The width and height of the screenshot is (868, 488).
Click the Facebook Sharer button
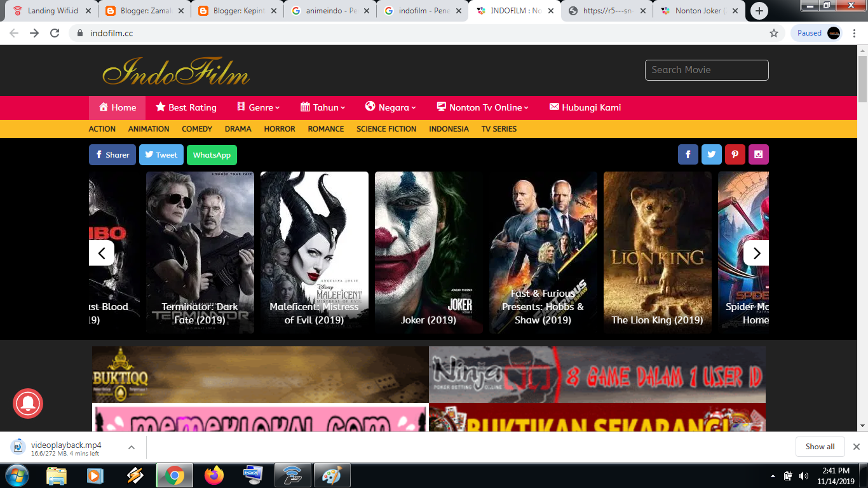[x=112, y=155]
